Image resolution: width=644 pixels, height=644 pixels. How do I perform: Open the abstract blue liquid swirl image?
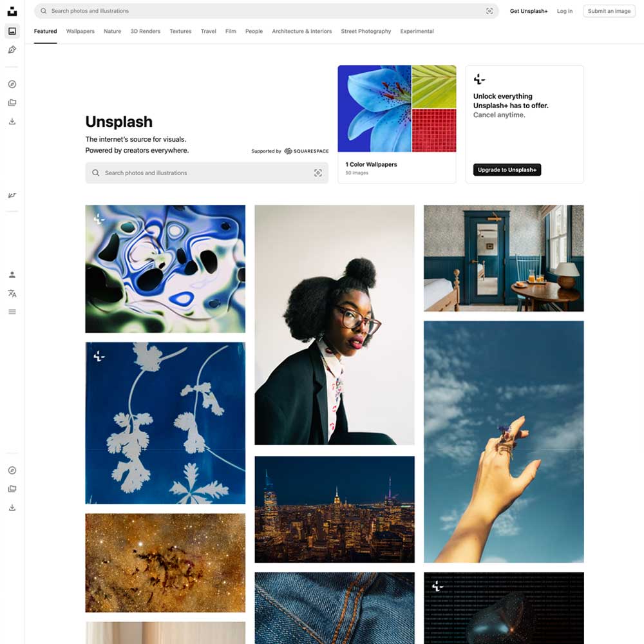tap(165, 269)
